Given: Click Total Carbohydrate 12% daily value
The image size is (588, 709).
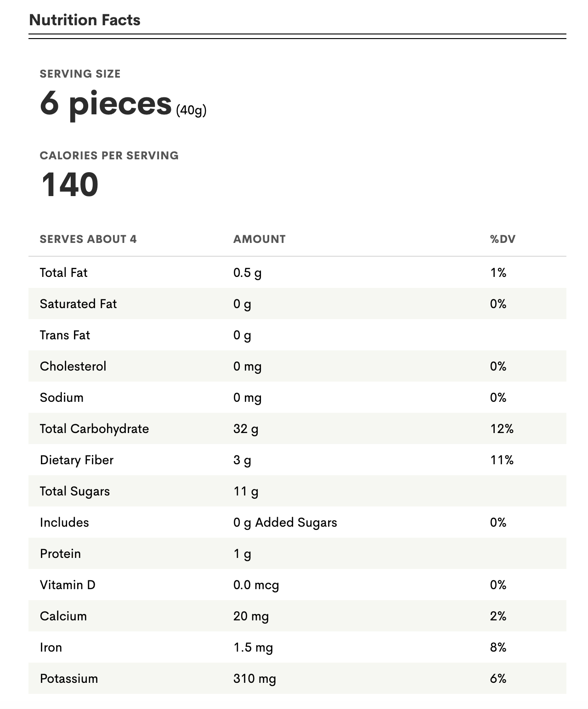Looking at the screenshot, I should coord(502,429).
